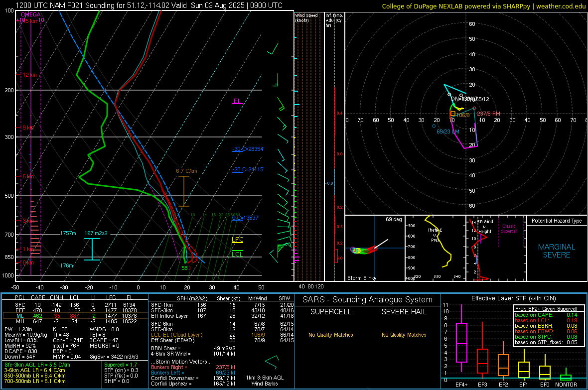Click the "SARS - Sounding Analogue System" heading

coord(368,300)
